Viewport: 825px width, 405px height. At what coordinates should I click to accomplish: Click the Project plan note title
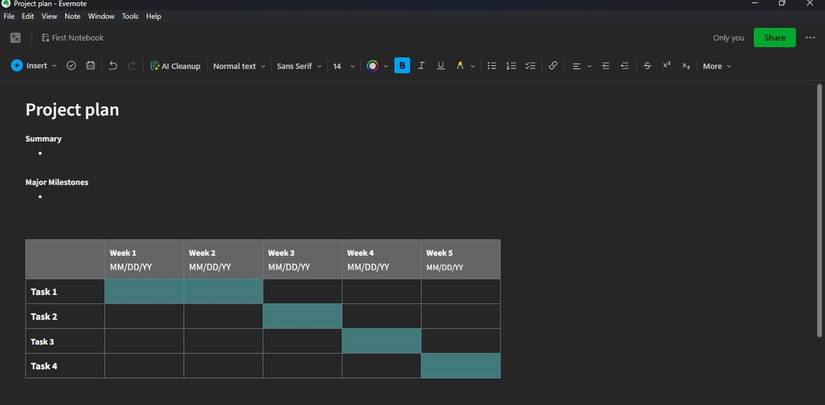point(72,110)
